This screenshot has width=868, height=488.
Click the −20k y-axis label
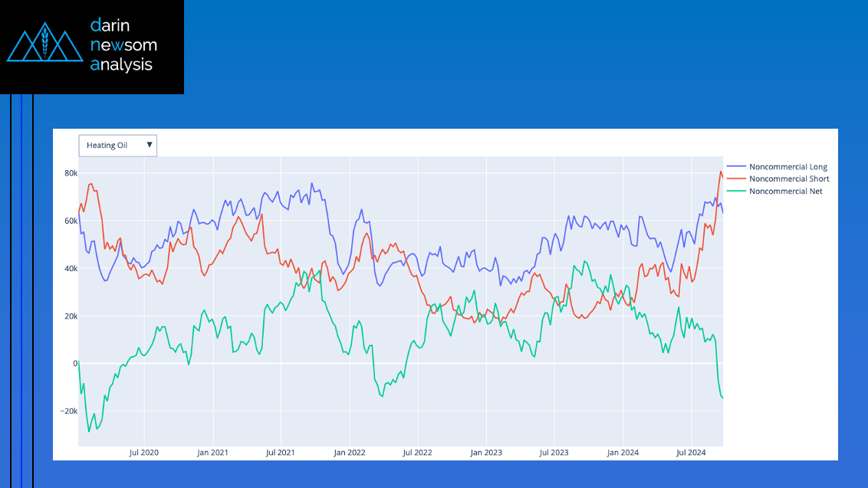coord(67,411)
